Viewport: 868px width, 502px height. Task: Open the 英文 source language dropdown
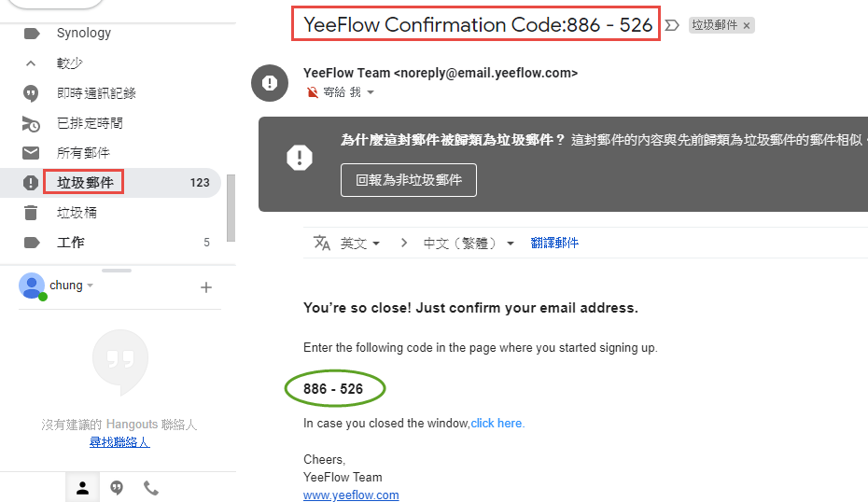coord(360,243)
